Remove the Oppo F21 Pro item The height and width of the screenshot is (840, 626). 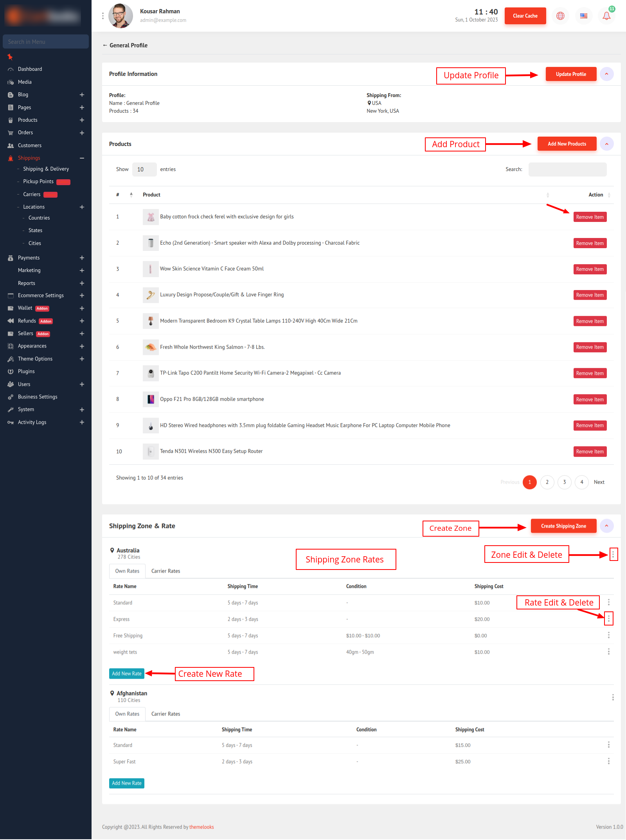coord(590,399)
